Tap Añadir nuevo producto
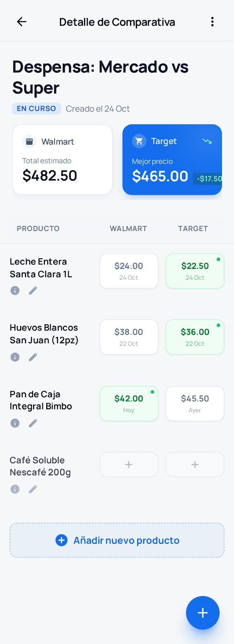The width and height of the screenshot is (234, 644). [x=117, y=540]
